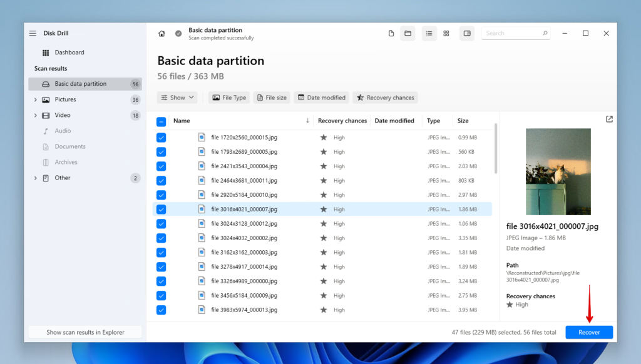641x364 pixels.
Task: Expand the Video category in the sidebar
Action: point(36,115)
